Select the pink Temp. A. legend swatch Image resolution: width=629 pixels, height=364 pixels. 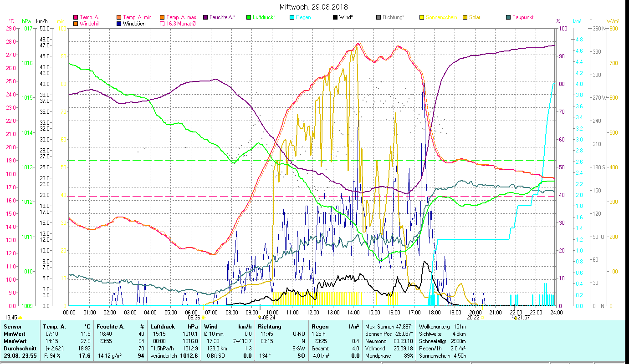[76, 17]
